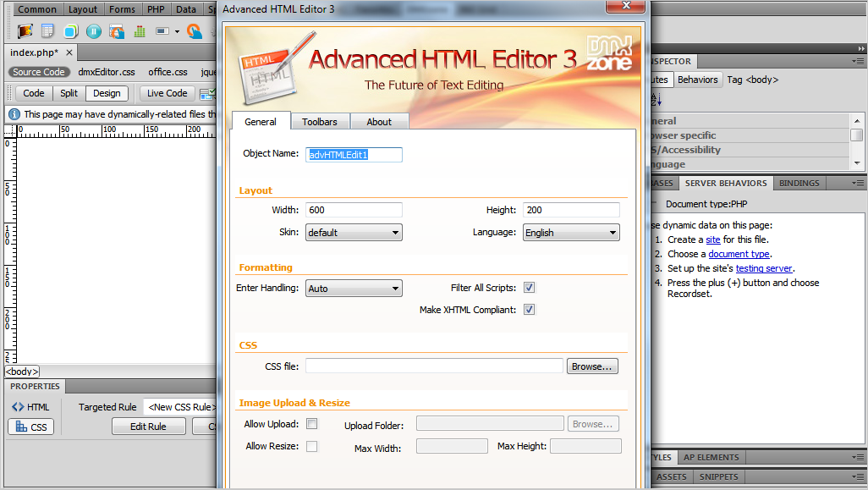
Task: Click the Object Name input field
Action: click(354, 155)
